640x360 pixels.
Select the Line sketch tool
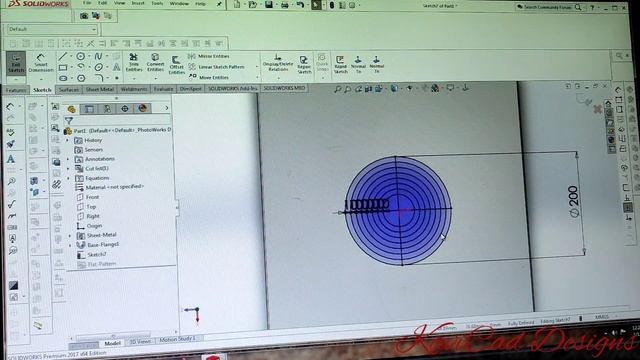pos(62,56)
